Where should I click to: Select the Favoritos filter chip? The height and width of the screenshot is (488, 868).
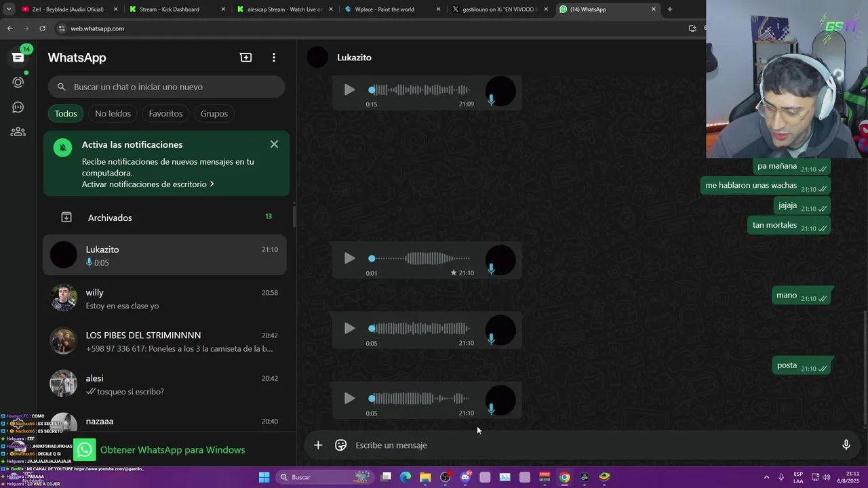pos(165,113)
